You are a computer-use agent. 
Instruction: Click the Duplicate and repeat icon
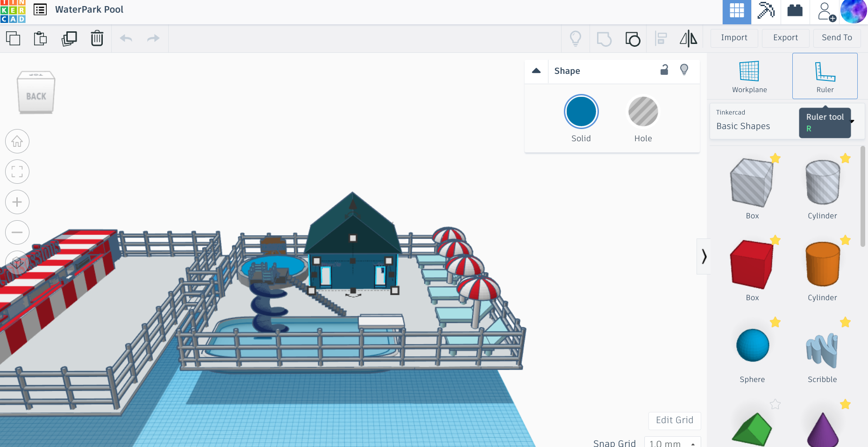(x=69, y=38)
